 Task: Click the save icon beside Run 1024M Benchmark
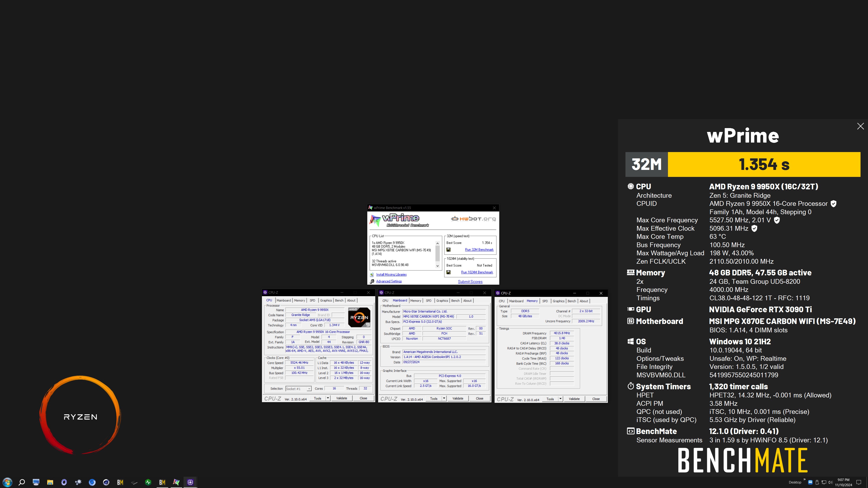click(x=448, y=272)
